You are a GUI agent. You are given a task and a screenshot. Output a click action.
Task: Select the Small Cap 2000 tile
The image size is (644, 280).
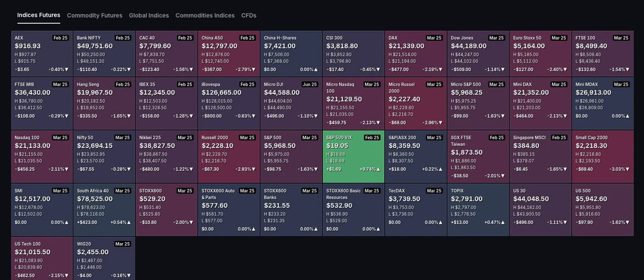click(x=603, y=157)
